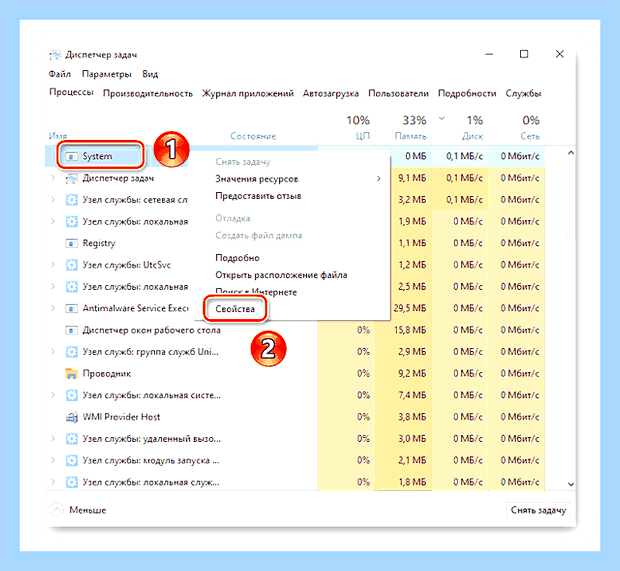This screenshot has height=571, width=620.
Task: Choose Предоставить отзыв in the context menu
Action: point(258,196)
